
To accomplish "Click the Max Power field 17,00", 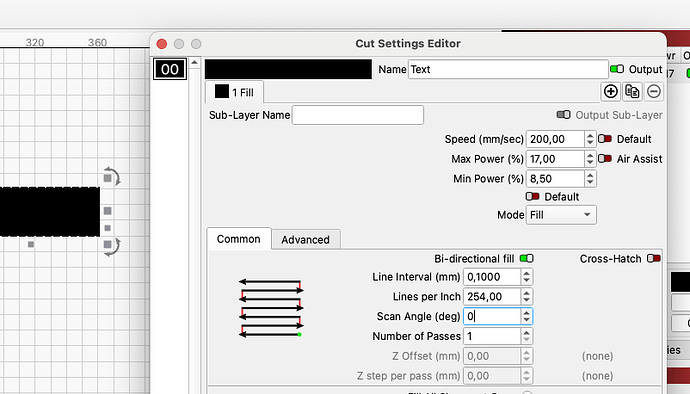I will point(555,159).
